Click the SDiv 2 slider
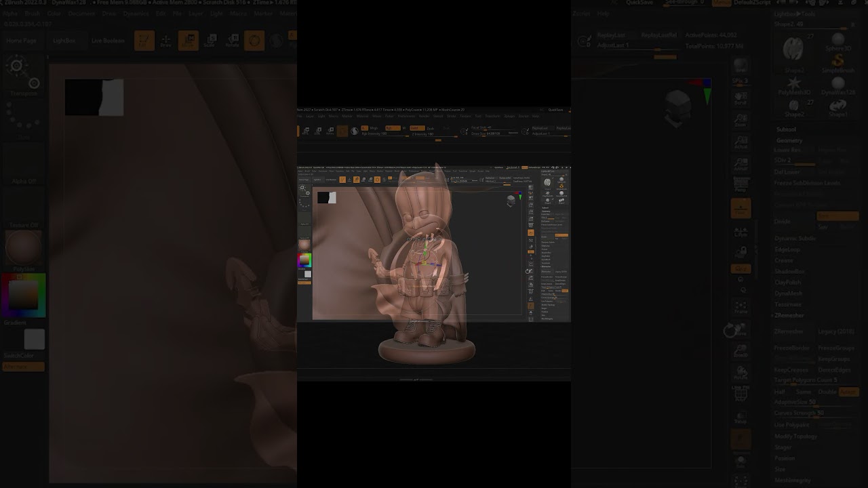This screenshot has height=488, width=868. pos(795,161)
